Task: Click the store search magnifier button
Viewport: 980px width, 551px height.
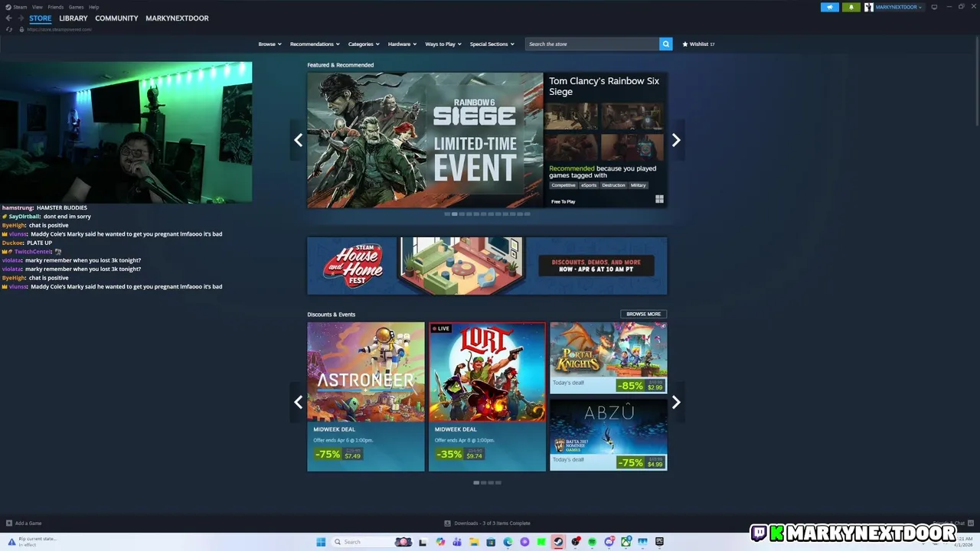Action: (x=665, y=44)
